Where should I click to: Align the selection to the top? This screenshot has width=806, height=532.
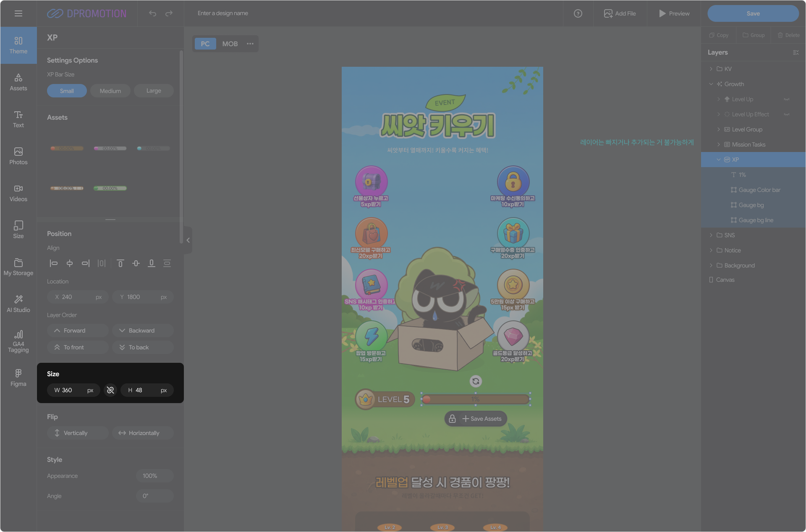click(120, 263)
